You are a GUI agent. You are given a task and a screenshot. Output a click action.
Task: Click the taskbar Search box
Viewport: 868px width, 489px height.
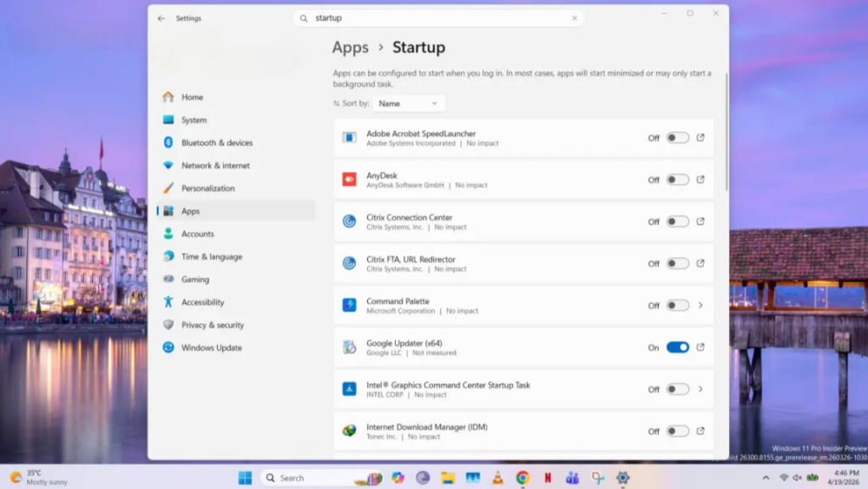[x=321, y=478]
